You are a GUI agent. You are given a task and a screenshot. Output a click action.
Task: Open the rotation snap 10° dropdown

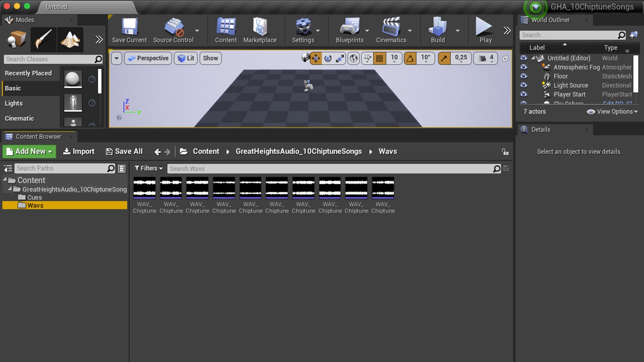pos(426,58)
